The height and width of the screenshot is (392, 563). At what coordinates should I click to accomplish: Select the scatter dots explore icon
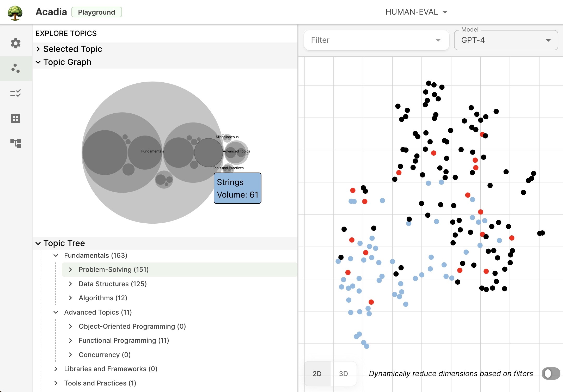click(16, 68)
